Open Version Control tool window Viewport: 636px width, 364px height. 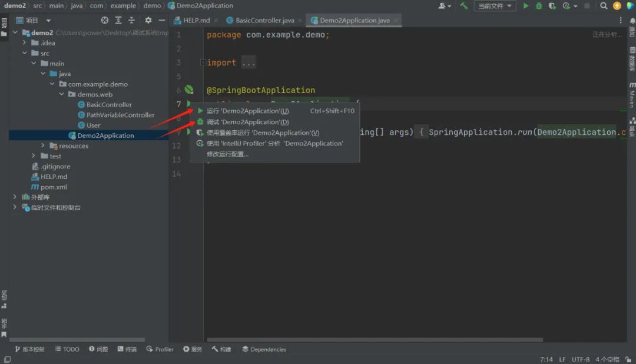(x=29, y=349)
